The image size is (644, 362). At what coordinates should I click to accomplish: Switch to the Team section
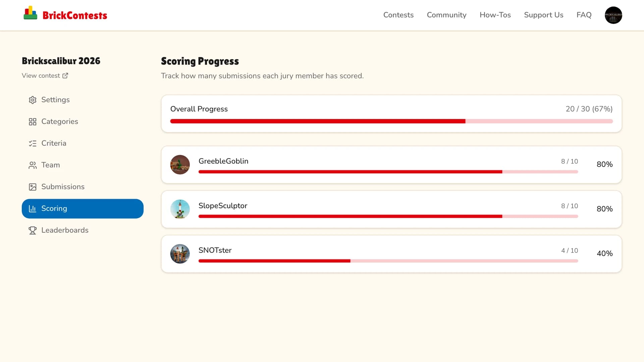83,165
